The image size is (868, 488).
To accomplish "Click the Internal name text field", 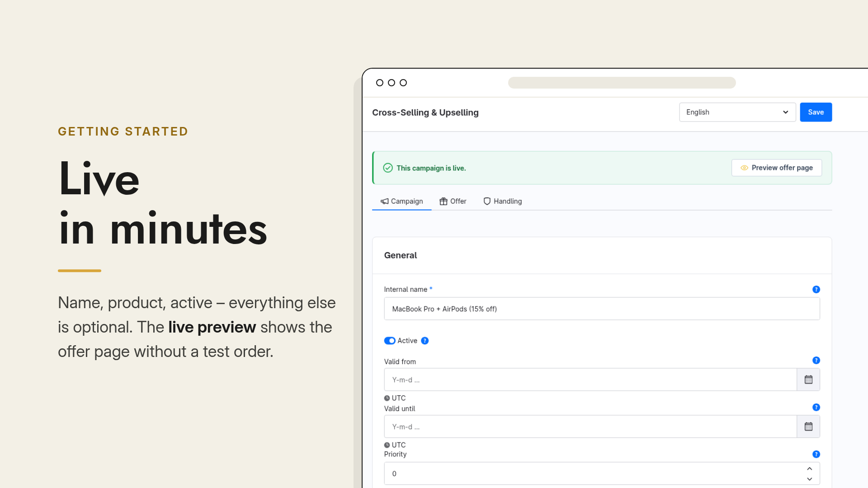I will [602, 309].
